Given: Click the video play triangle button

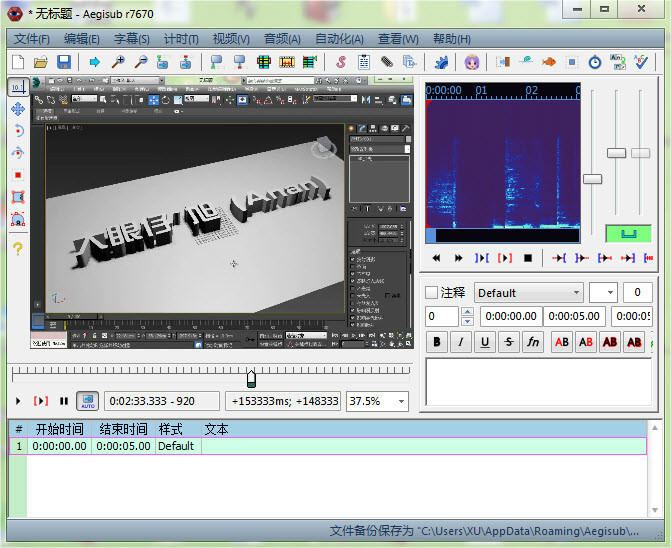Looking at the screenshot, I should point(18,401).
